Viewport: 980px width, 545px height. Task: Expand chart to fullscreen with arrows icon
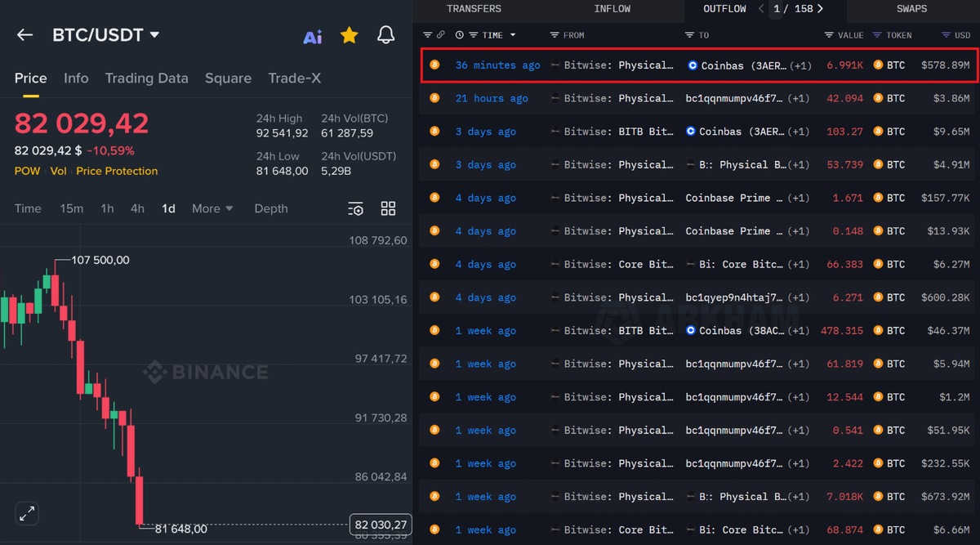[27, 513]
